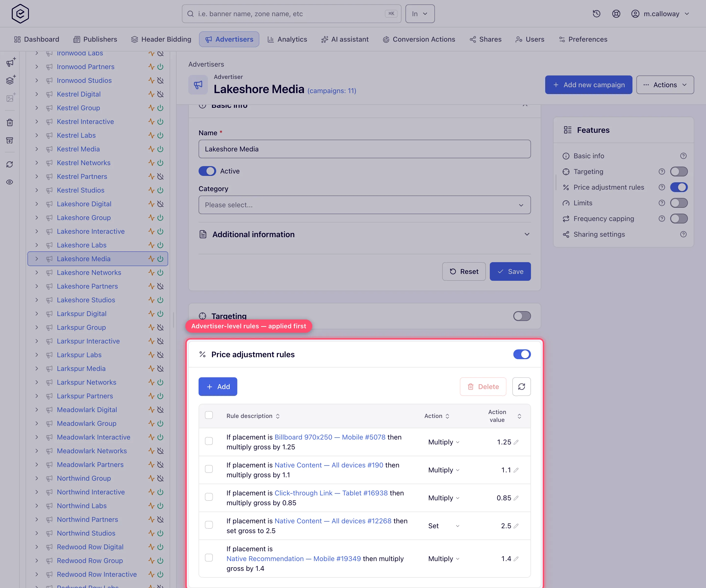Click power icon for Kestrel Group row
This screenshot has height=588, width=706.
click(x=161, y=108)
